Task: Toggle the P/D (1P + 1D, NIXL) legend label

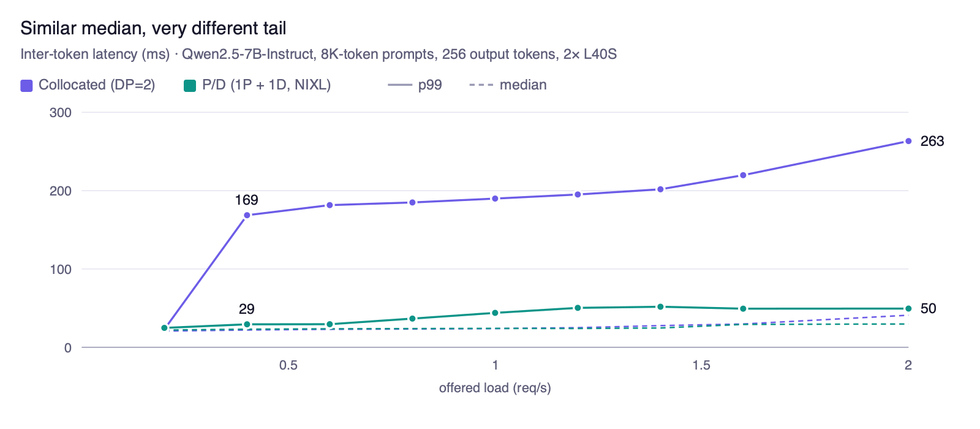Action: point(266,85)
